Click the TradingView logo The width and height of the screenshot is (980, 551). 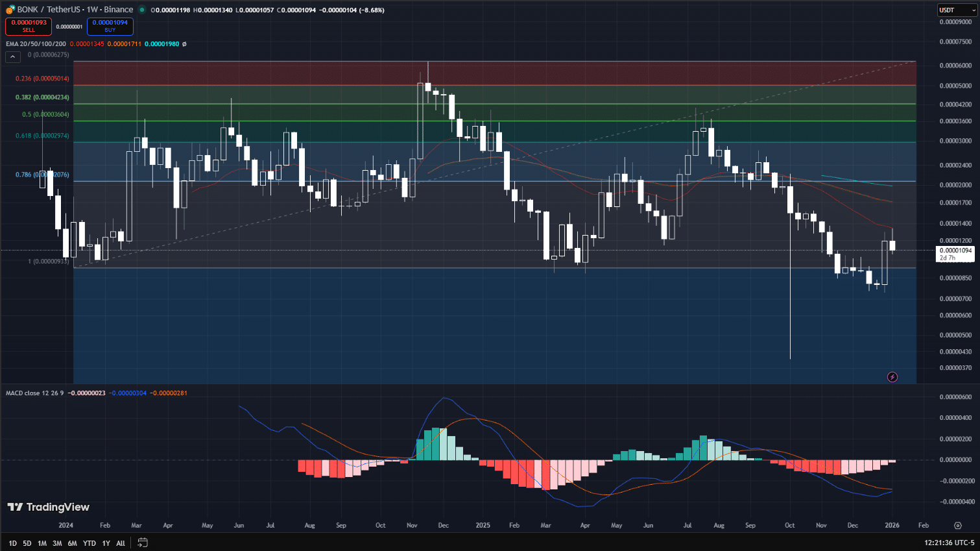49,507
